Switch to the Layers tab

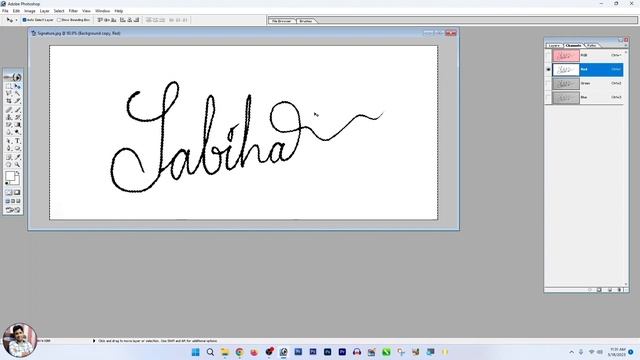pos(554,45)
